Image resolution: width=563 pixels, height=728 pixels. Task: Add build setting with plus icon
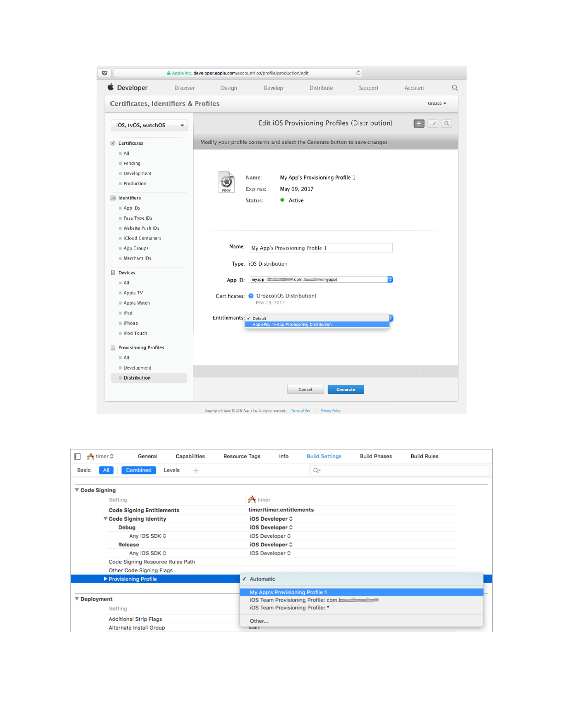point(196,471)
